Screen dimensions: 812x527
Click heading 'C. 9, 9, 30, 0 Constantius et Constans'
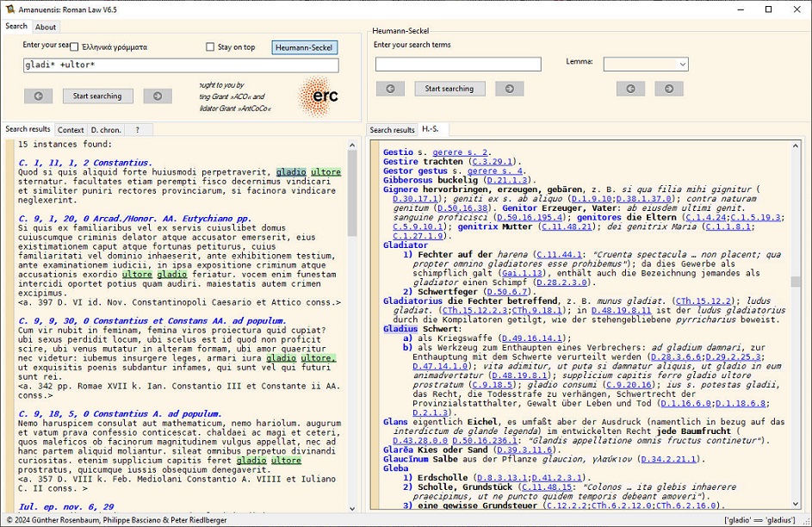pyautogui.click(x=152, y=321)
